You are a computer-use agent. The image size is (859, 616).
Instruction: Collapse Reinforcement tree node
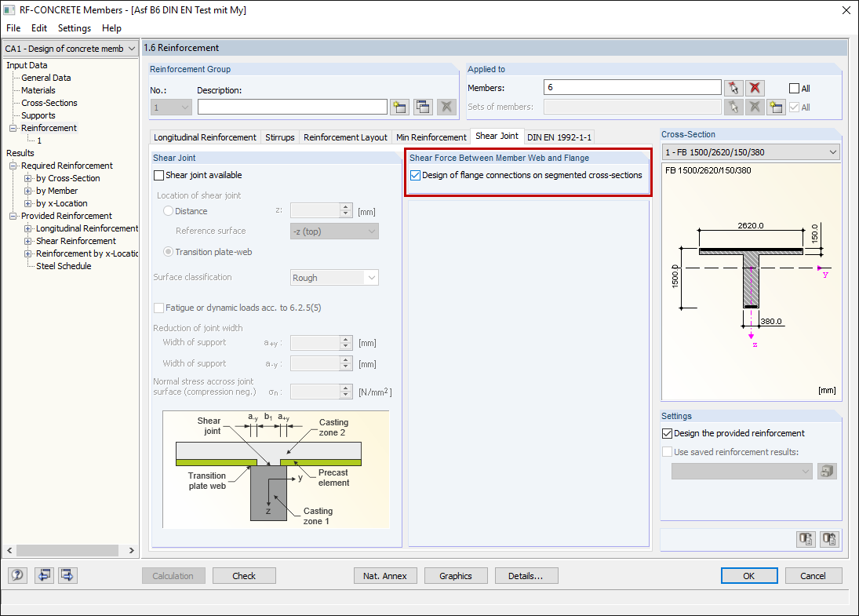click(x=13, y=128)
